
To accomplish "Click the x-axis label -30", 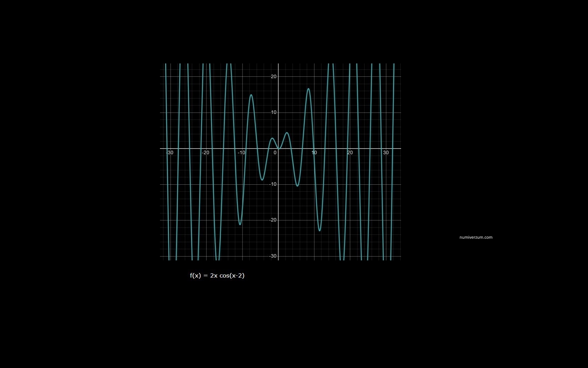I will 170,152.
